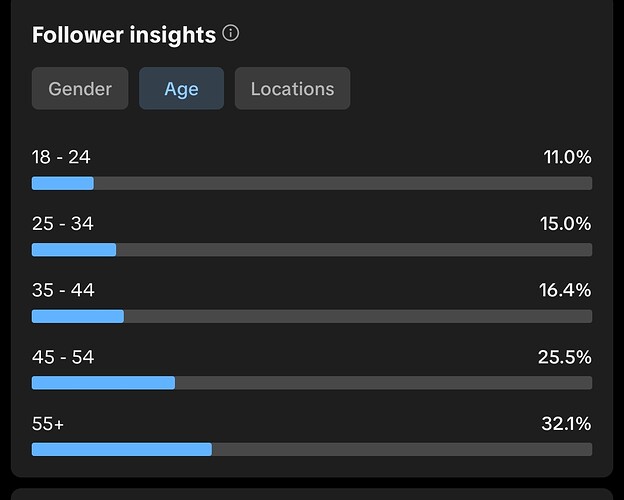Switch to the Gender tab
This screenshot has height=500, width=624.
click(80, 89)
